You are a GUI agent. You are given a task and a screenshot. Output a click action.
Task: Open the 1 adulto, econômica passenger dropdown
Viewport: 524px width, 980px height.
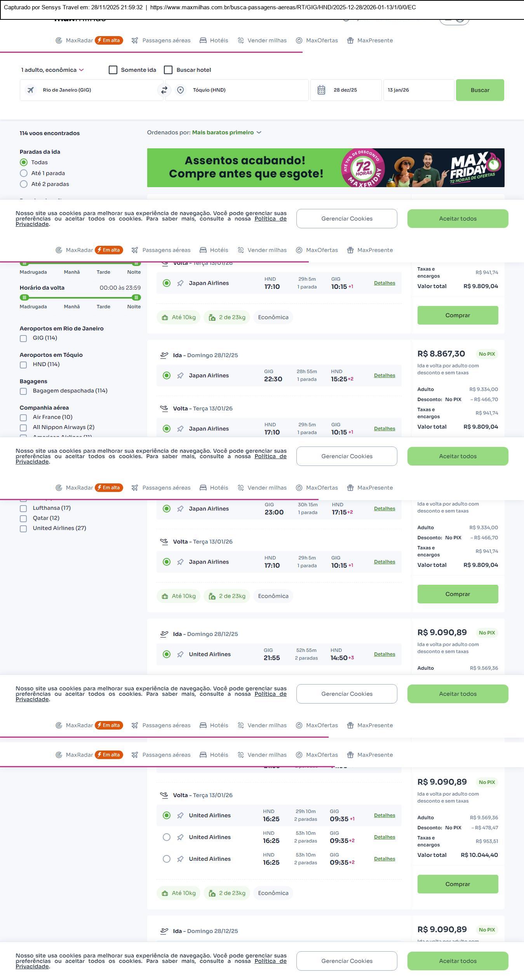pyautogui.click(x=52, y=70)
